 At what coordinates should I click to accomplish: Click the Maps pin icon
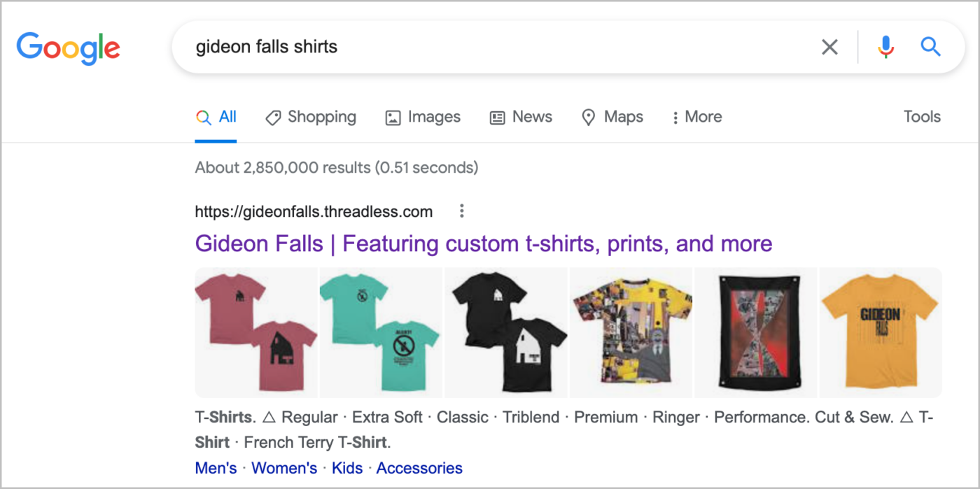click(589, 118)
